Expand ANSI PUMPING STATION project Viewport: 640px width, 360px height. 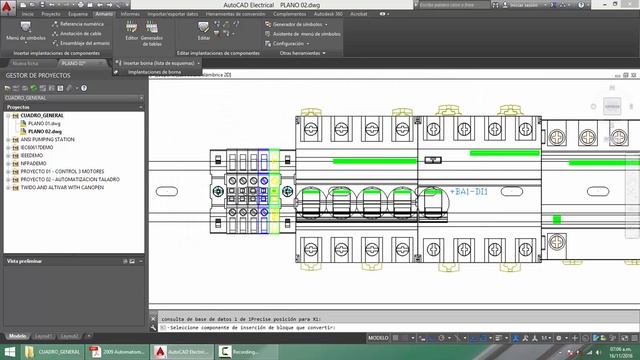click(x=8, y=140)
